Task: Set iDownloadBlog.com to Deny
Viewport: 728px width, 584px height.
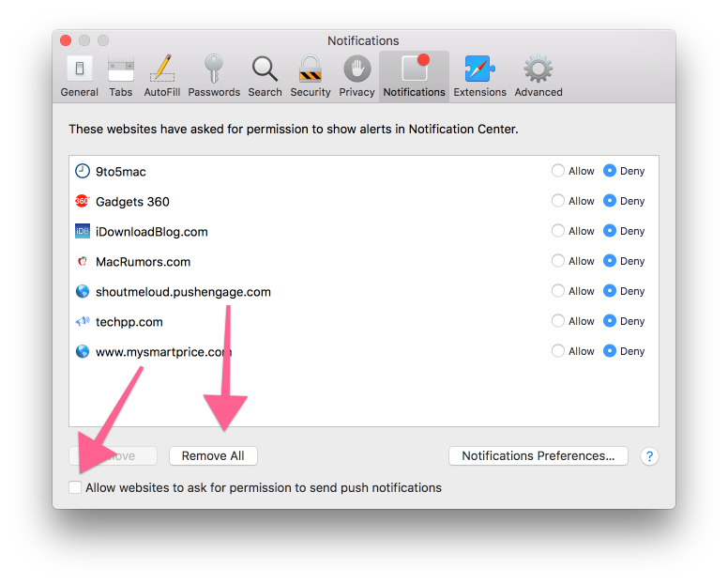Action: point(610,231)
